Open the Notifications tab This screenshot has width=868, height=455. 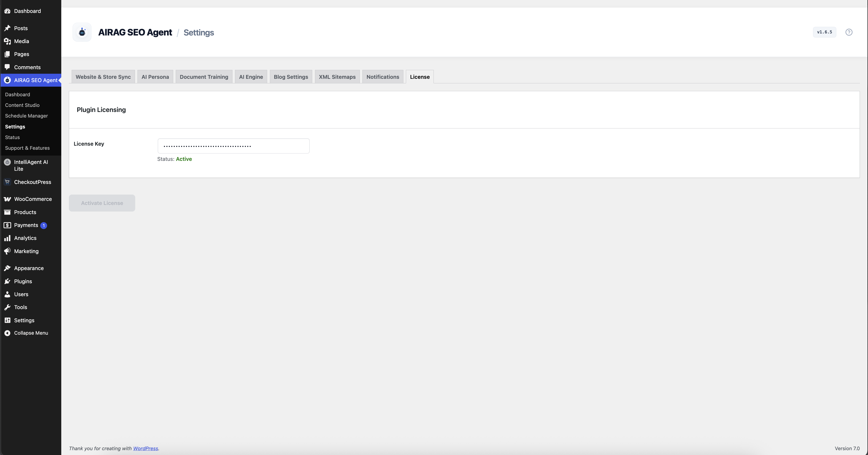pos(383,77)
